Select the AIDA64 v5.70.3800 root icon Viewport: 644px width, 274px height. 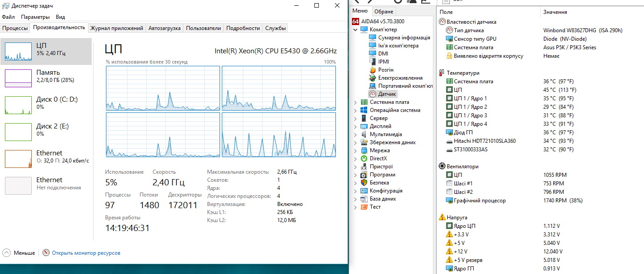[x=356, y=21]
